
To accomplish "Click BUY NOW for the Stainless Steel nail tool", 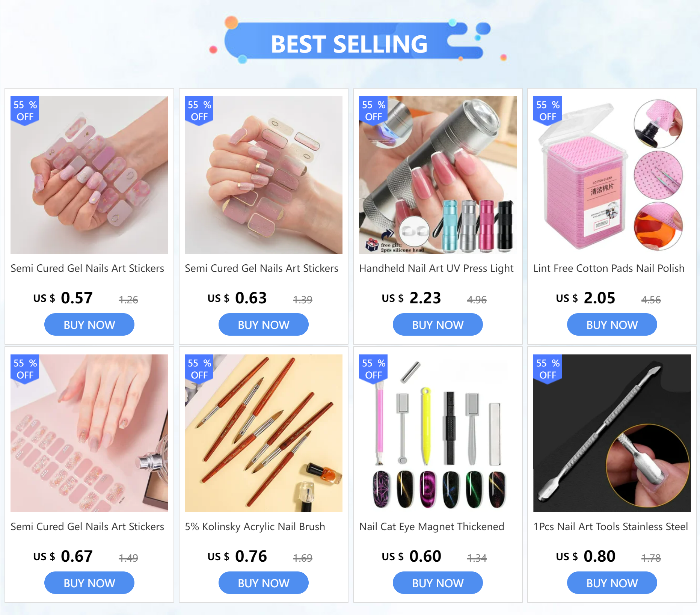I will [612, 583].
